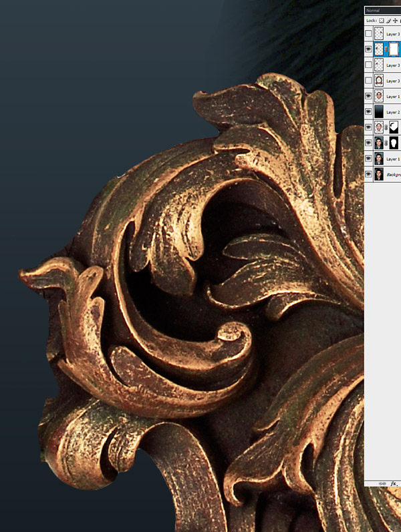Click the selected layer's transparent thumbnail
Viewport: 401px width, 532px height.
pyautogui.click(x=378, y=49)
